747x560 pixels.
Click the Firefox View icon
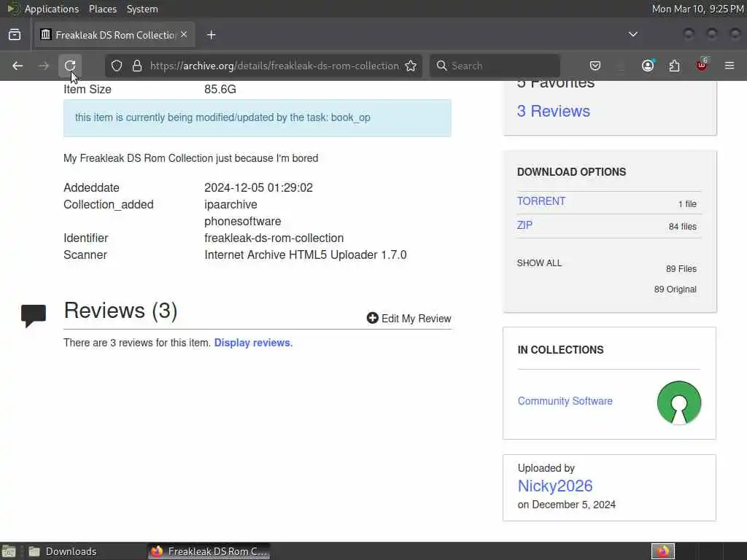pos(15,34)
